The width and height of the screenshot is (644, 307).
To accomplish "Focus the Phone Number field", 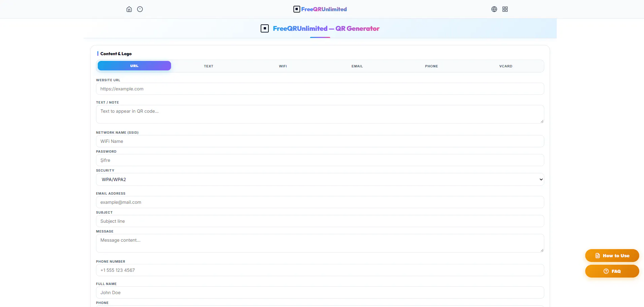I will [x=320, y=270].
